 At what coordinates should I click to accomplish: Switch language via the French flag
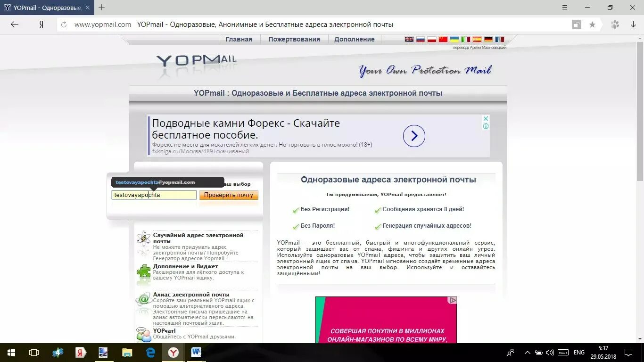[x=500, y=40]
